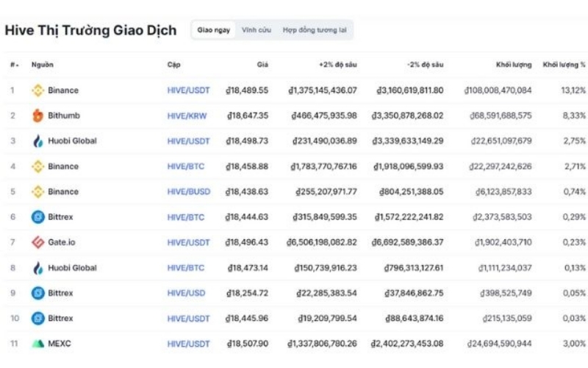Select price ₫18,489.55

click(x=247, y=91)
